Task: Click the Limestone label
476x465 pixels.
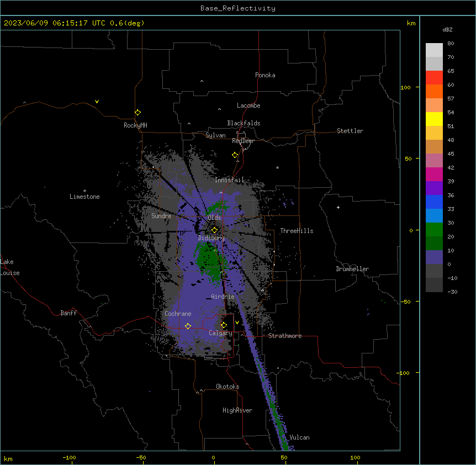Action: (84, 197)
